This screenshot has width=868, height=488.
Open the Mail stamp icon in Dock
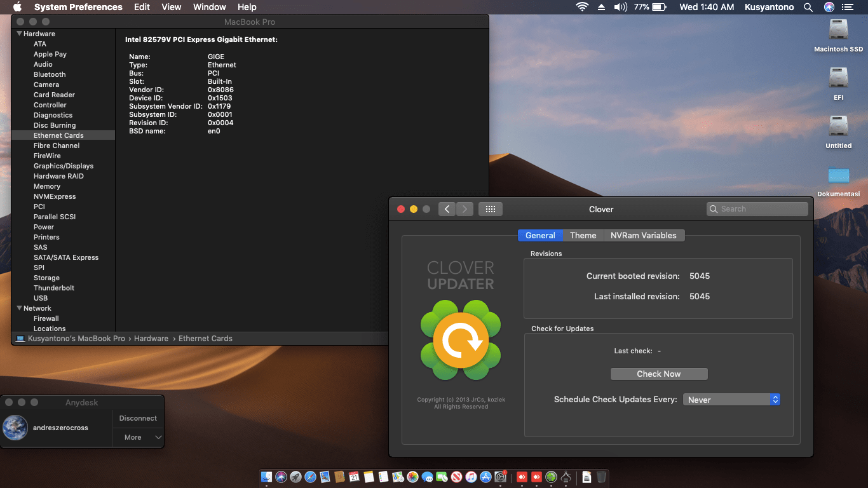pos(325,477)
